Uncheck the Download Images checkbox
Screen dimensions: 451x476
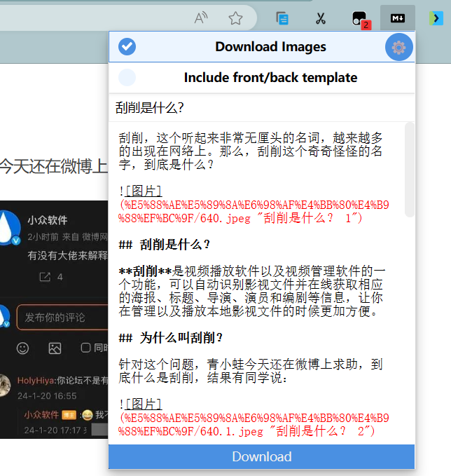127,47
